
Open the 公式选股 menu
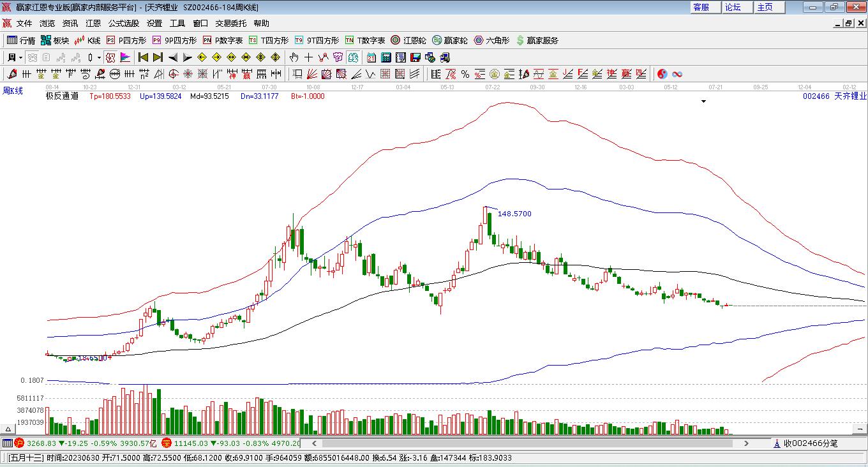point(124,23)
